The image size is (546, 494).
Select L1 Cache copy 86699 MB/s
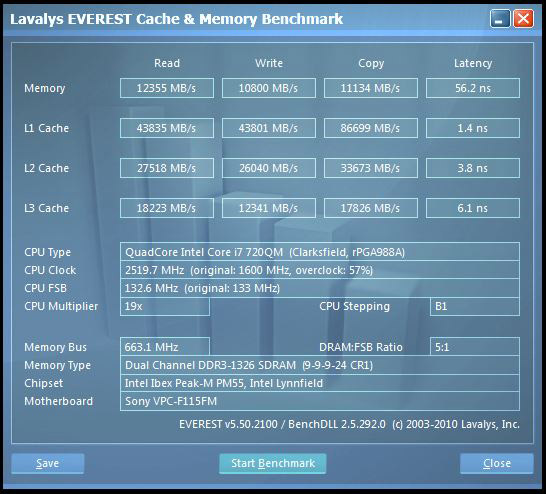tap(371, 128)
